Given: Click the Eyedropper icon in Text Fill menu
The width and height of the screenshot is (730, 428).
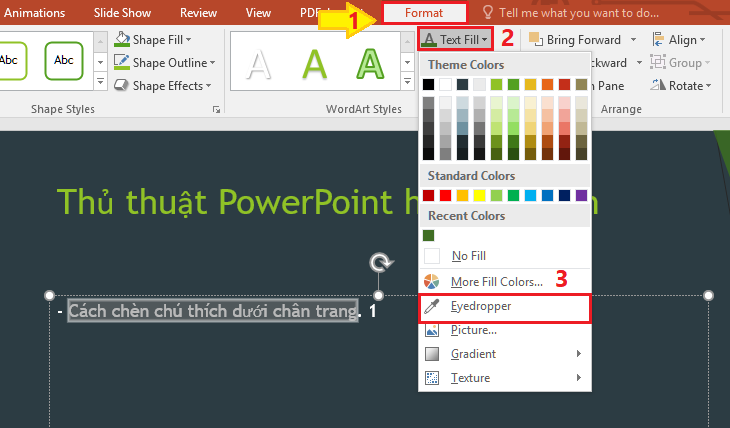Looking at the screenshot, I should [432, 306].
